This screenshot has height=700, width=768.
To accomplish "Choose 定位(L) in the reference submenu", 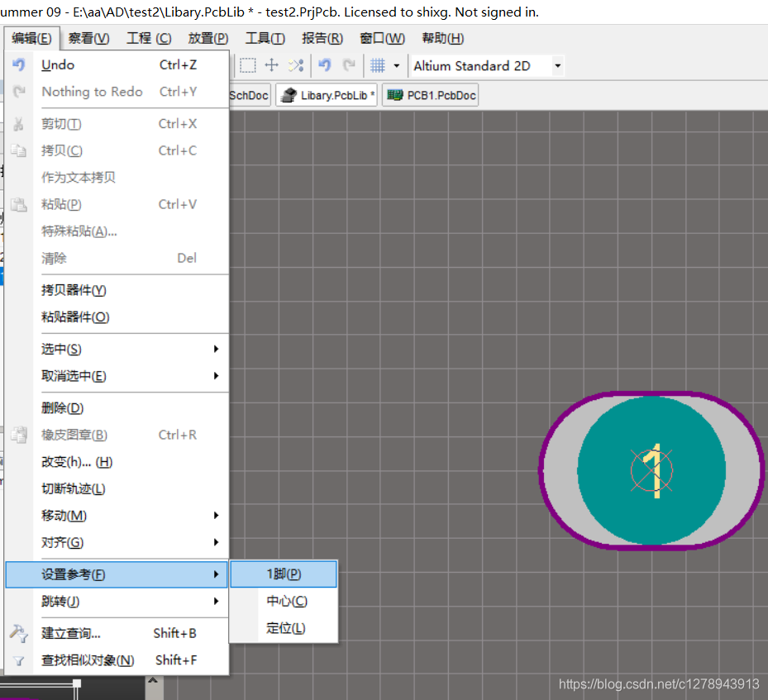I will click(285, 628).
